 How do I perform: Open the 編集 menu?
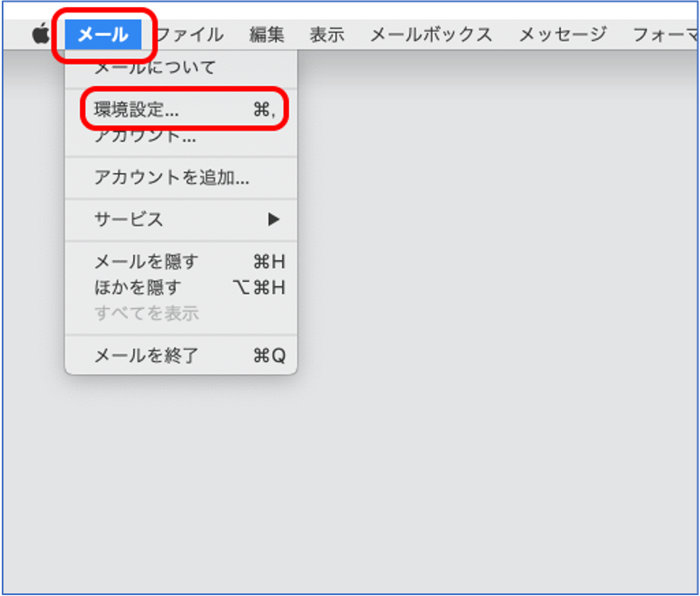tap(266, 34)
